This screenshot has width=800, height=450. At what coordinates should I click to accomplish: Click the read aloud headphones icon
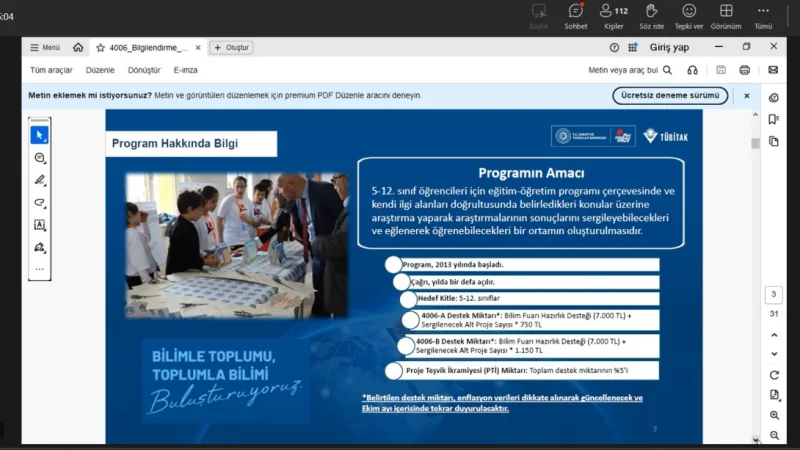[x=692, y=70]
